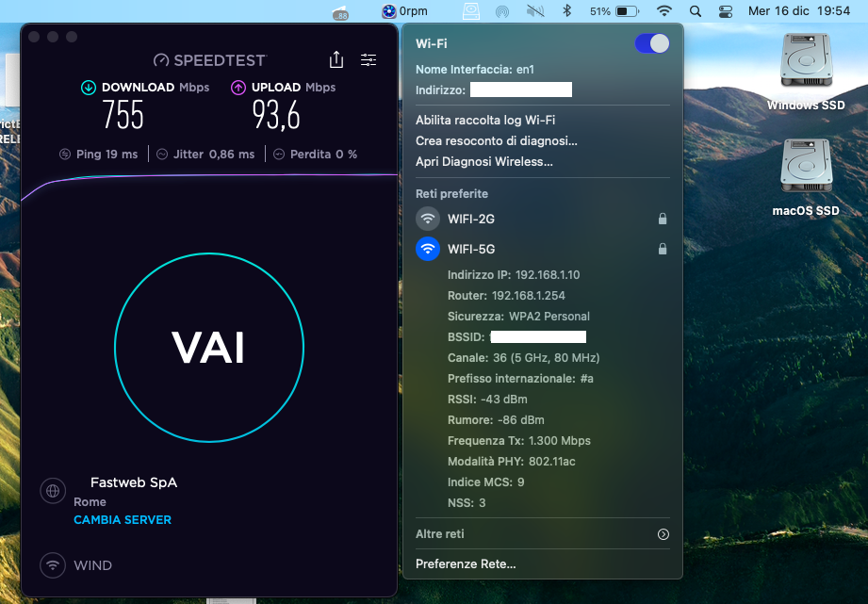Click WIND provider label
This screenshot has width=868, height=604.
coord(93,565)
